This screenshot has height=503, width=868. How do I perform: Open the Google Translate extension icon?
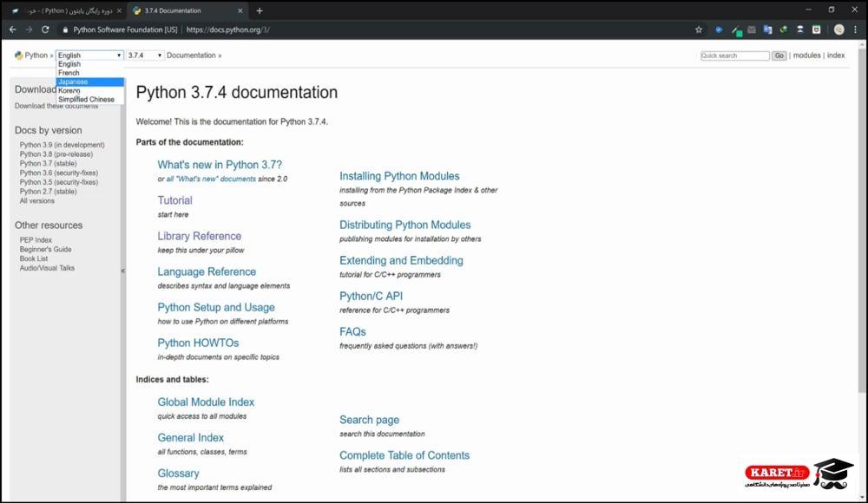pyautogui.click(x=767, y=29)
